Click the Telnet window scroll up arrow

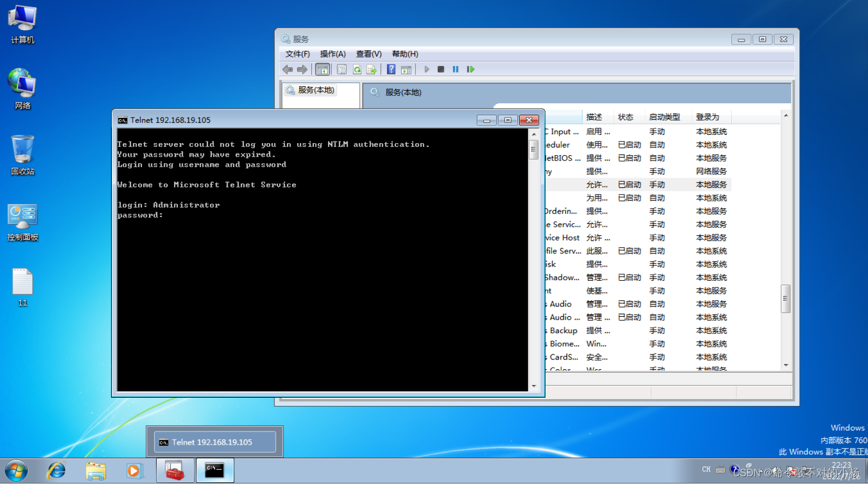[x=534, y=134]
